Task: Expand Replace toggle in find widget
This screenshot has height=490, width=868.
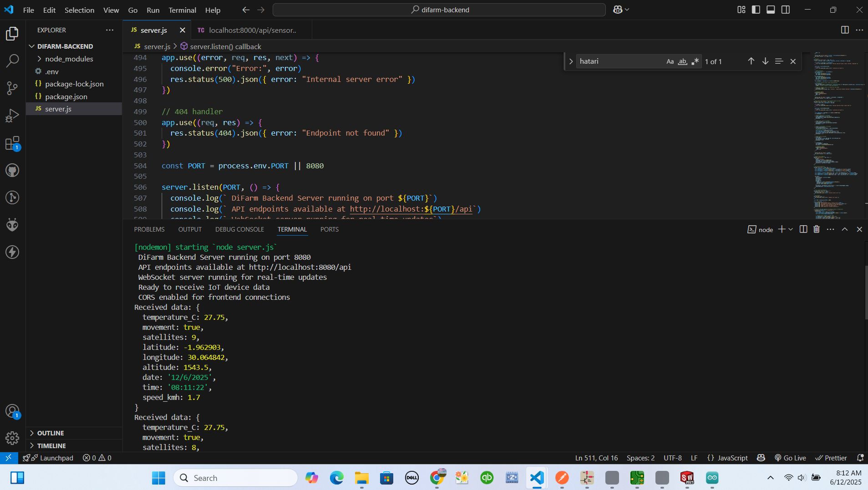Action: pyautogui.click(x=571, y=61)
